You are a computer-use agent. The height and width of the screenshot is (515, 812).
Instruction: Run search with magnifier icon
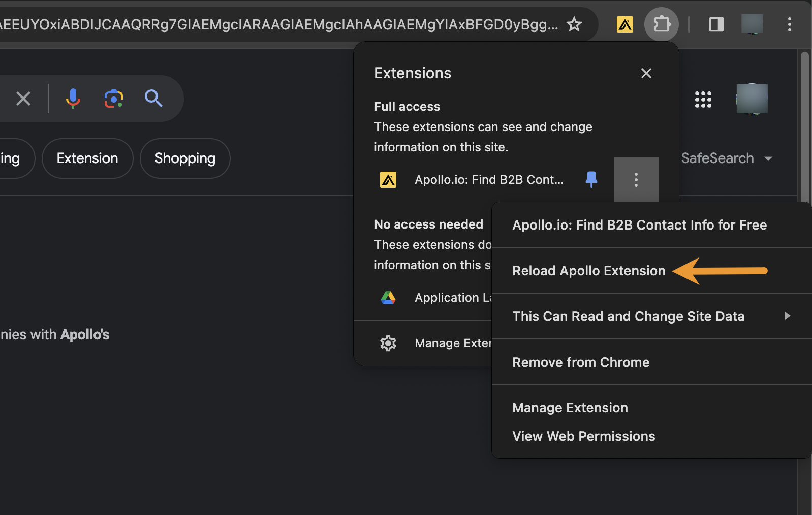pos(153,98)
